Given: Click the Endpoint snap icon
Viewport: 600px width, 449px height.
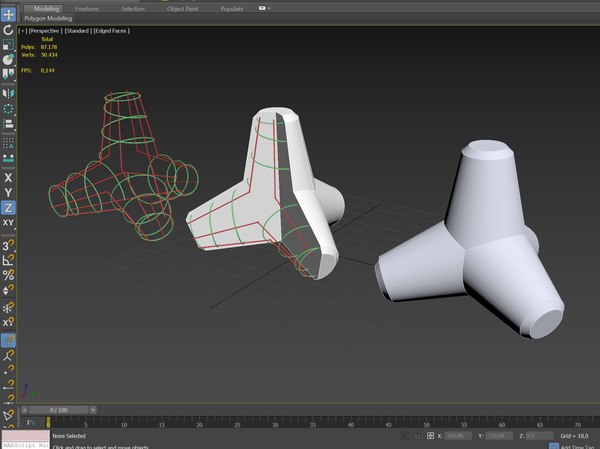Looking at the screenshot, I should click(x=8, y=385).
